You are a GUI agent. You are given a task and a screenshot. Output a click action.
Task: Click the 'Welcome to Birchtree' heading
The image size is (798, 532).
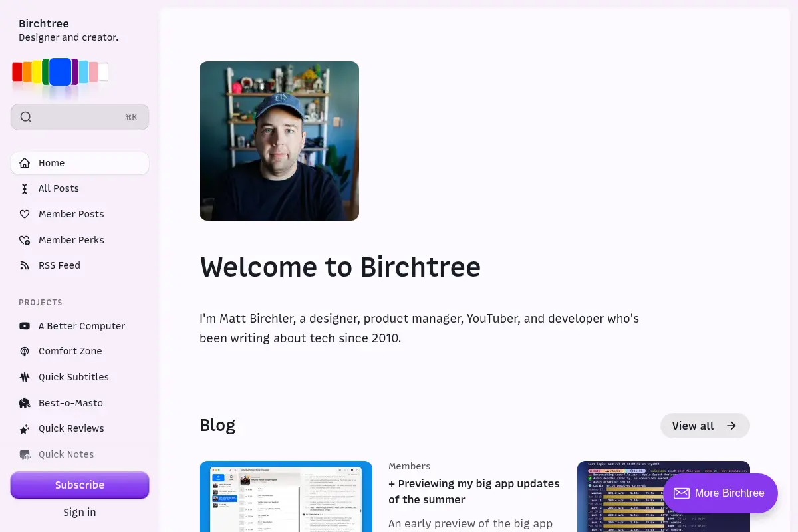340,267
